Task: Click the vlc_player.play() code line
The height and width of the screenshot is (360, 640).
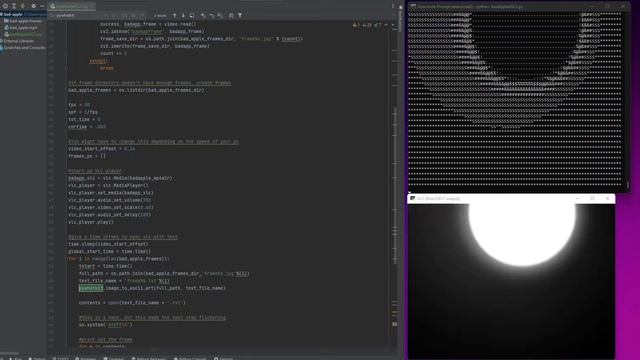Action: point(91,222)
